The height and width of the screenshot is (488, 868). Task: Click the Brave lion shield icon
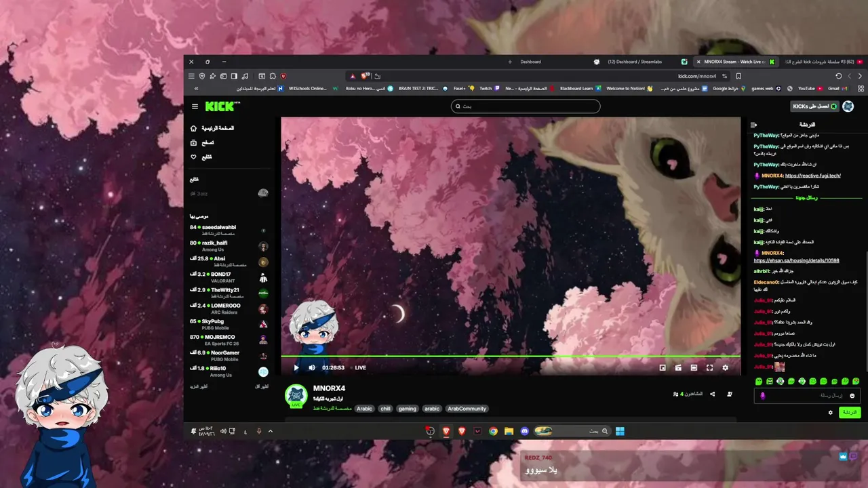tap(365, 76)
